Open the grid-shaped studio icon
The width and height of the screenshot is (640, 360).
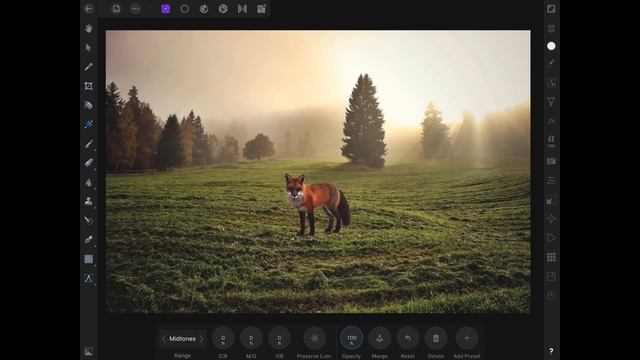tap(551, 257)
